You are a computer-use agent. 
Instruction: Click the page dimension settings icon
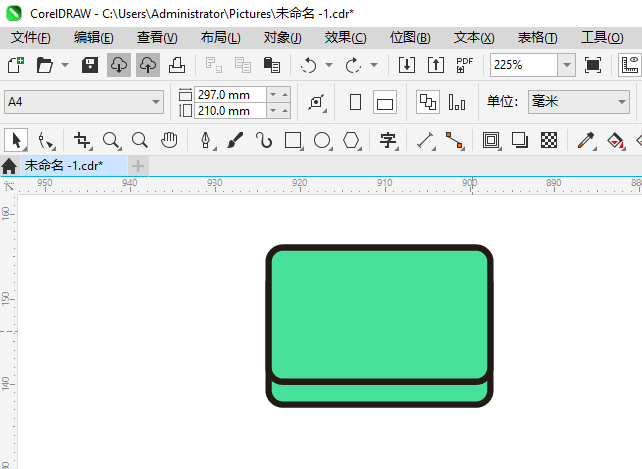point(317,102)
